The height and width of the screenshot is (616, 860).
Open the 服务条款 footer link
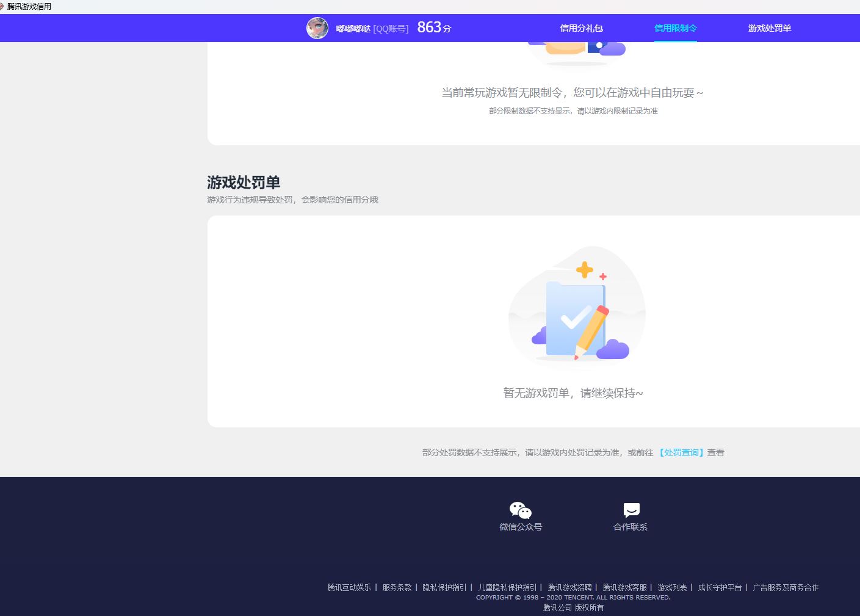pos(397,587)
